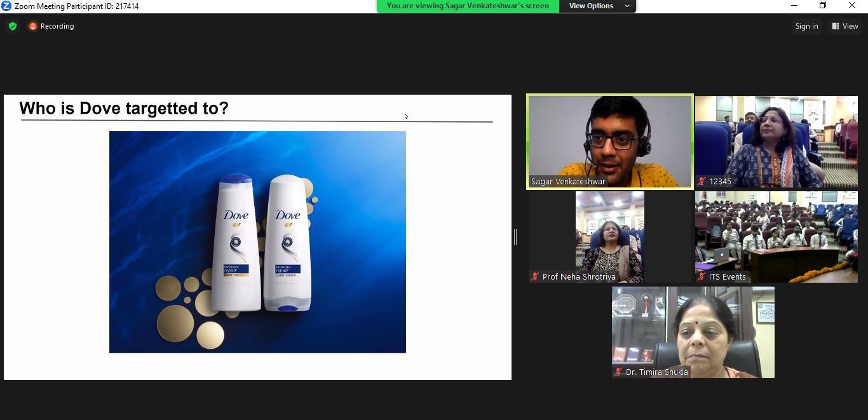The height and width of the screenshot is (420, 868).
Task: Minimize the Zoom meeting window
Action: pos(794,6)
